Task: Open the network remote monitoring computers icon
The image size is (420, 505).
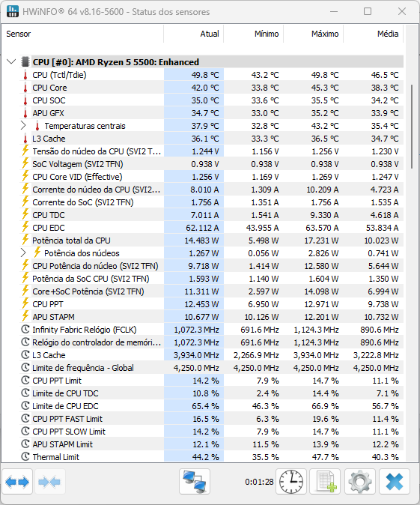Action: coord(195,482)
